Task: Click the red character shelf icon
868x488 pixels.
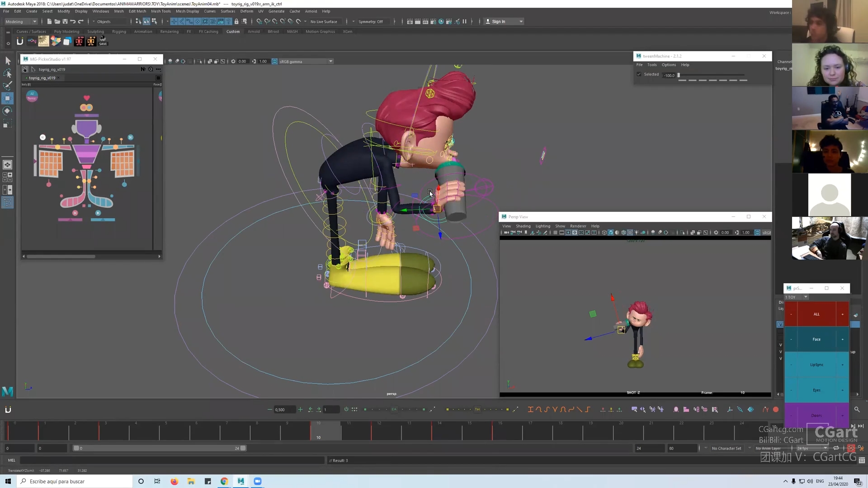Action: click(79, 42)
